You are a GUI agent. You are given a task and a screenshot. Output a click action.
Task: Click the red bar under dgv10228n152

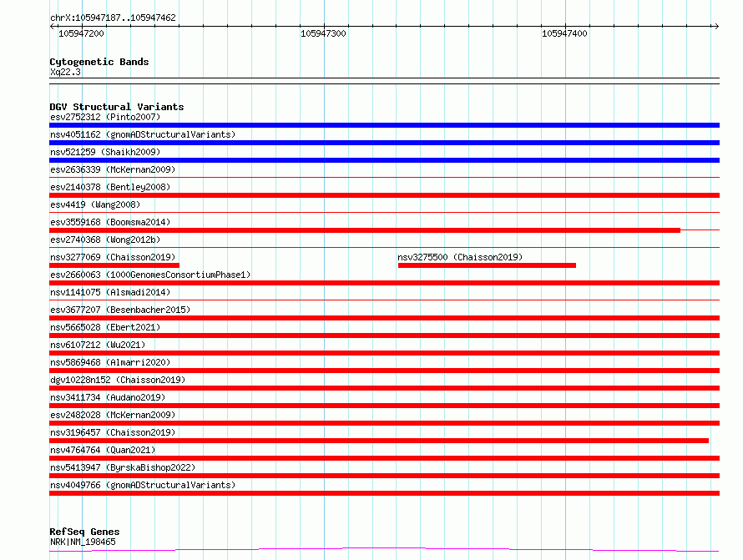(384, 388)
